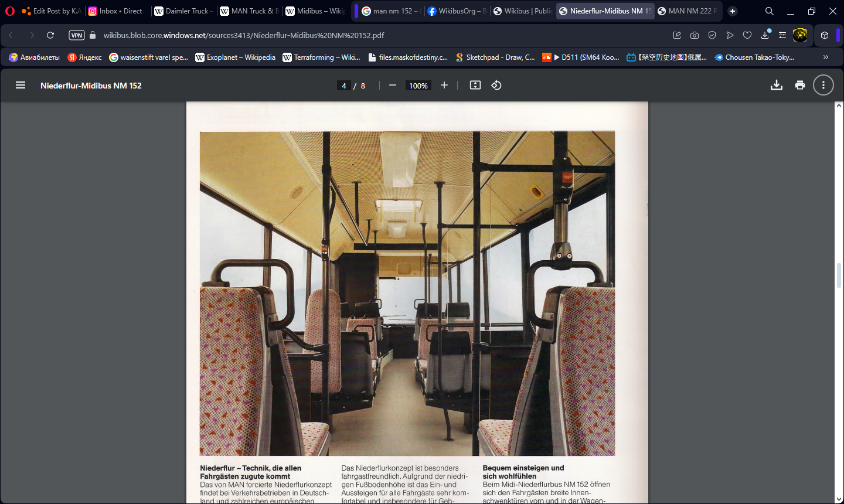Zoom out of the PDF

393,86
